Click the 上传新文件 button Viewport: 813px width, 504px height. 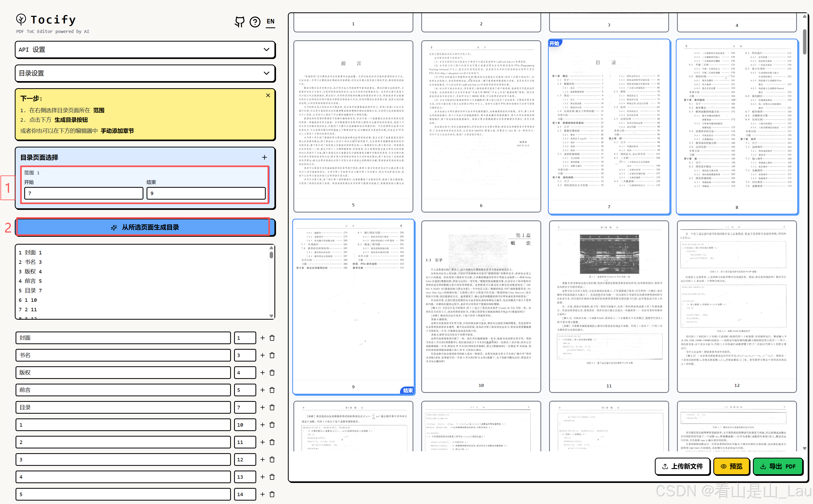point(683,466)
